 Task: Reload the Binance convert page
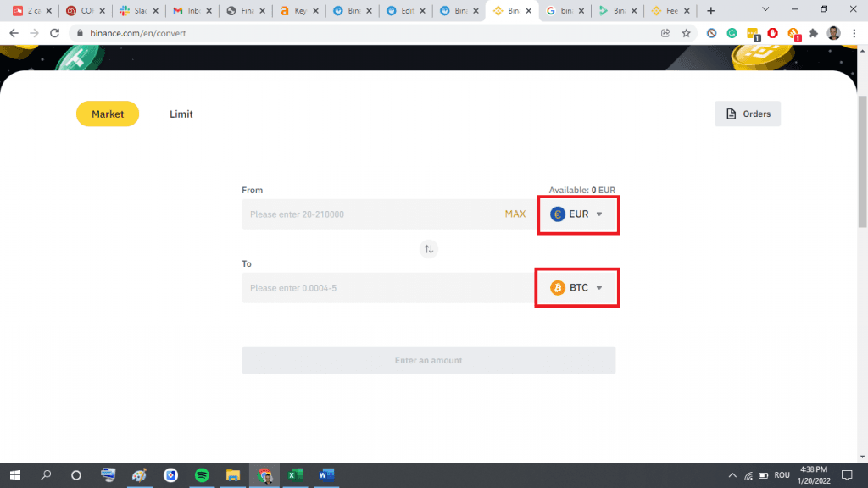(x=55, y=33)
